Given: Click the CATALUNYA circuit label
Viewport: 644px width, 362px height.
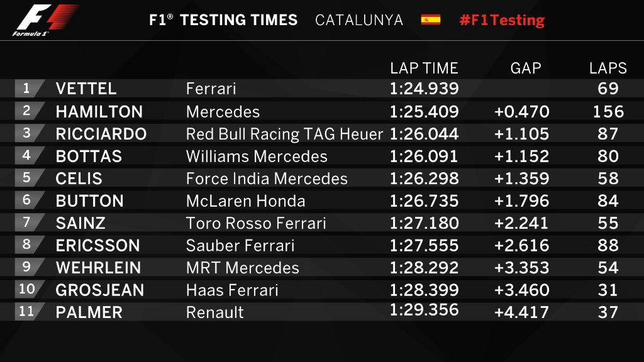Looking at the screenshot, I should click(x=359, y=19).
